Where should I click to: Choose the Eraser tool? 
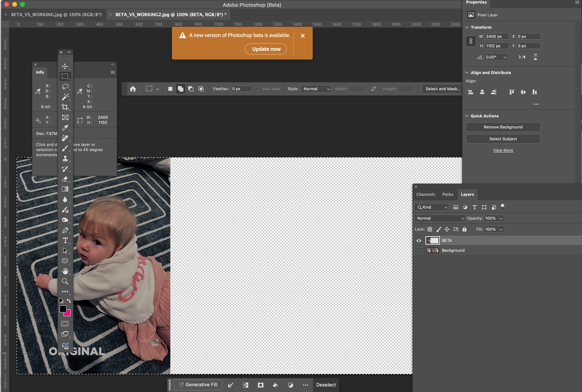click(65, 179)
